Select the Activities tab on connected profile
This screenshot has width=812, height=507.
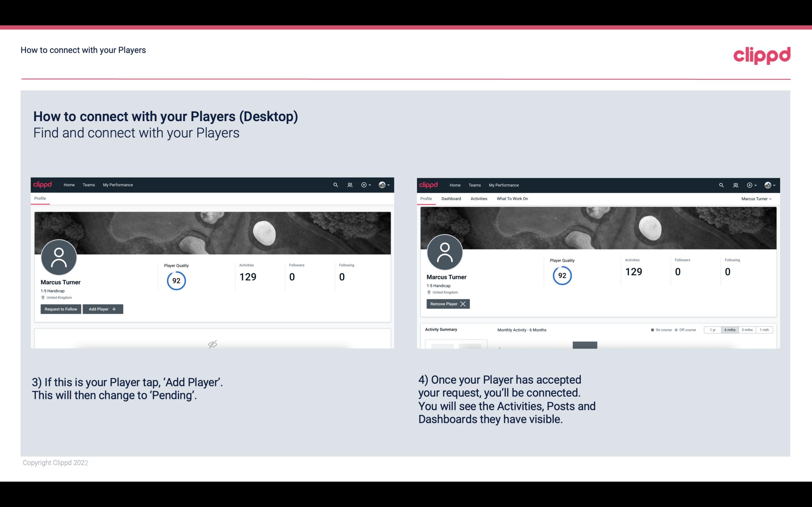click(x=478, y=199)
